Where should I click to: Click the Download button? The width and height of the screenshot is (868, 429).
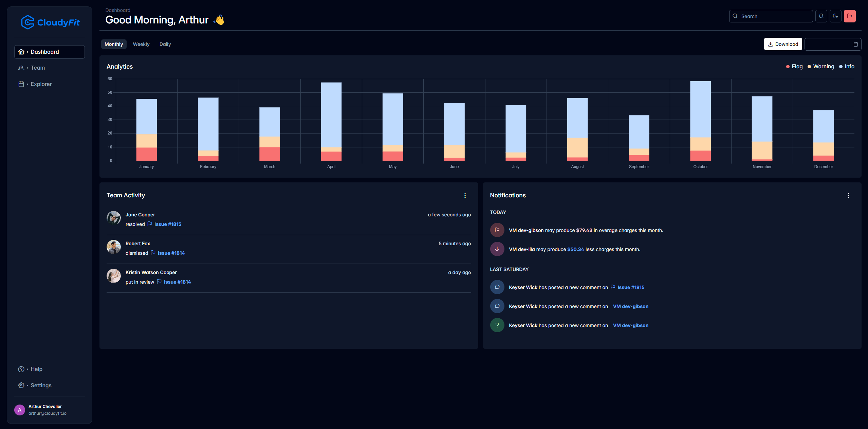coord(783,44)
